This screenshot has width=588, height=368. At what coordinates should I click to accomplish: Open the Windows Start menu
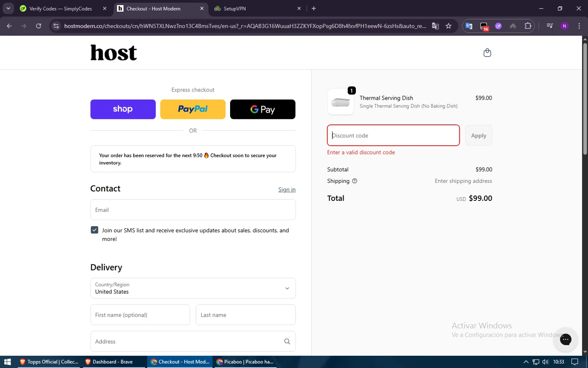pos(7,362)
